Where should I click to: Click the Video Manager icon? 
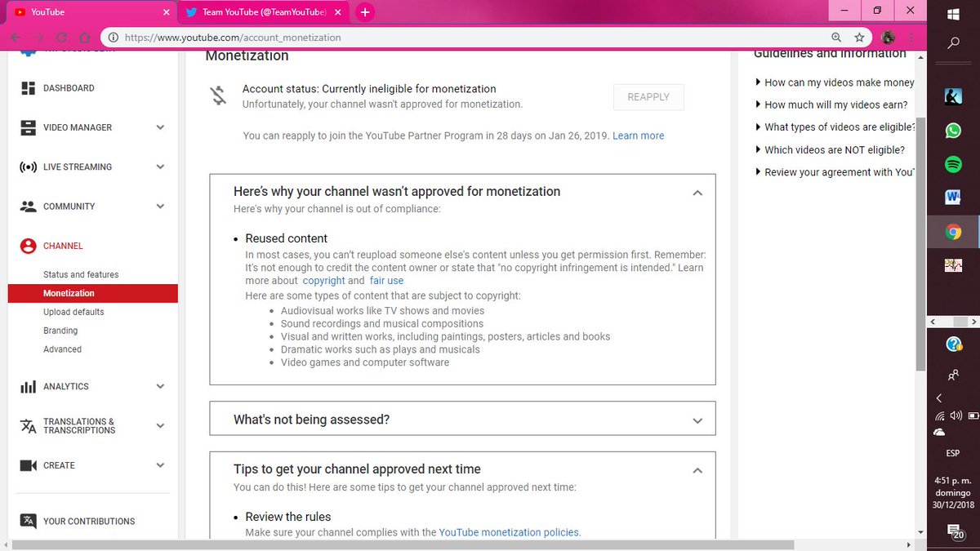click(x=28, y=127)
